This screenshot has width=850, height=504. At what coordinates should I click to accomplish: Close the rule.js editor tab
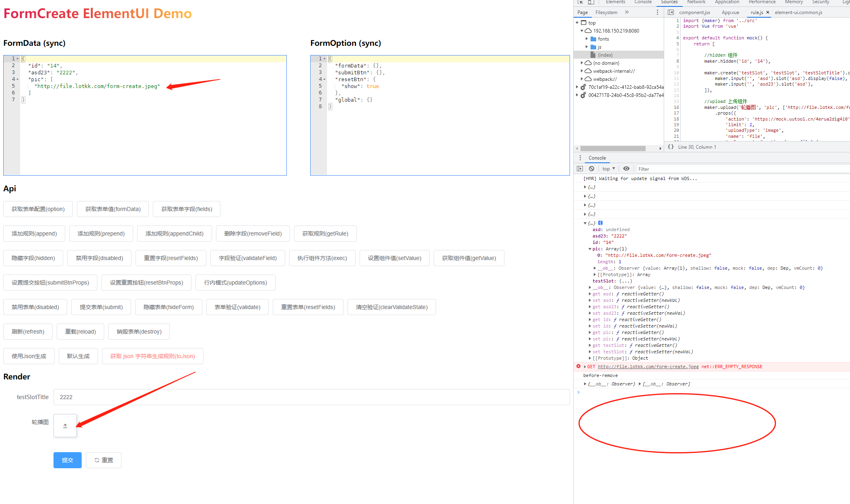[768, 12]
